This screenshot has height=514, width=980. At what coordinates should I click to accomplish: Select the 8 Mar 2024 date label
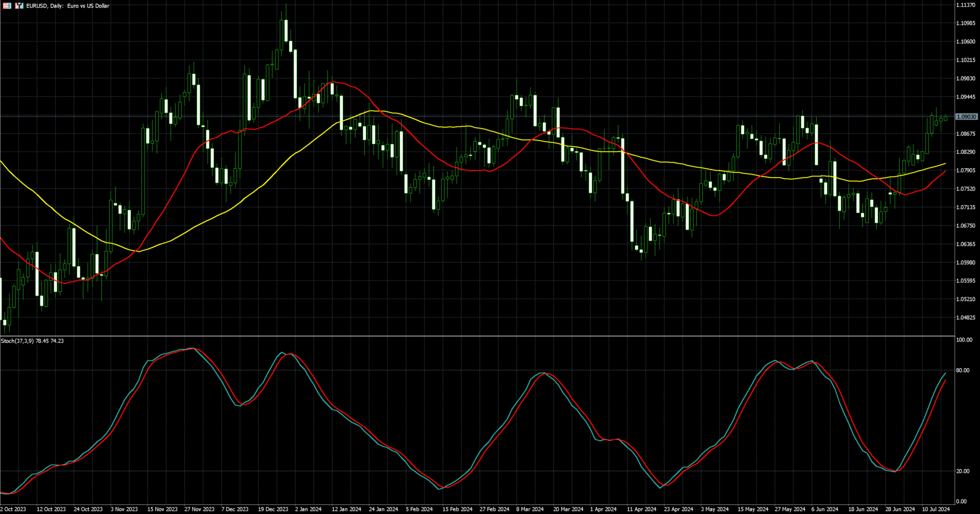pyautogui.click(x=530, y=509)
